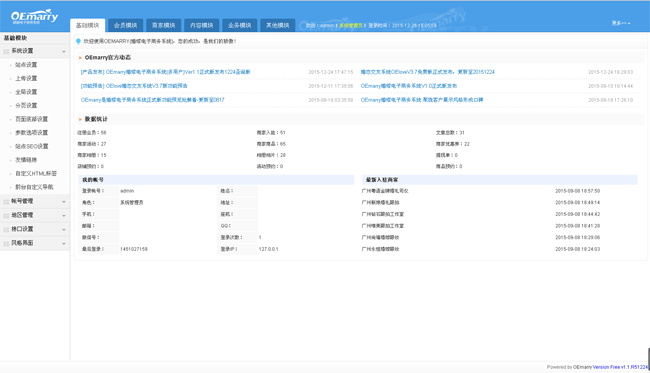
Task: Click the login IP value 127.0.0.1
Action: click(x=269, y=249)
